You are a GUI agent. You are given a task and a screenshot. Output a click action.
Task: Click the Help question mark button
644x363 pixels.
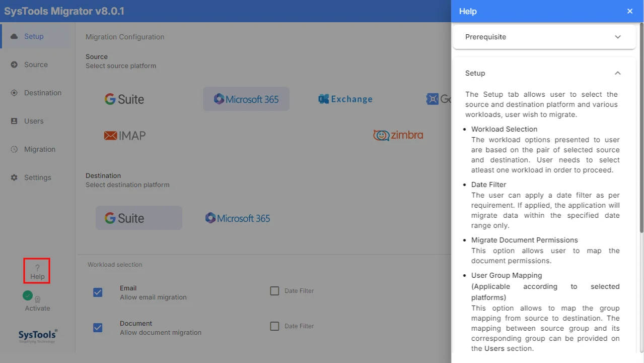[x=37, y=271]
